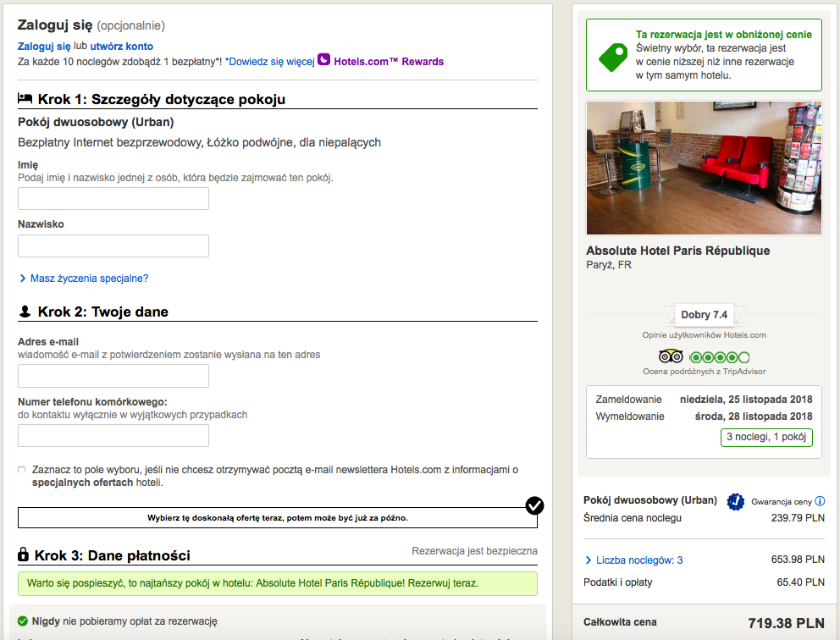Open the "Zaloguj się" login link
Image resolution: width=840 pixels, height=640 pixels.
coord(44,46)
